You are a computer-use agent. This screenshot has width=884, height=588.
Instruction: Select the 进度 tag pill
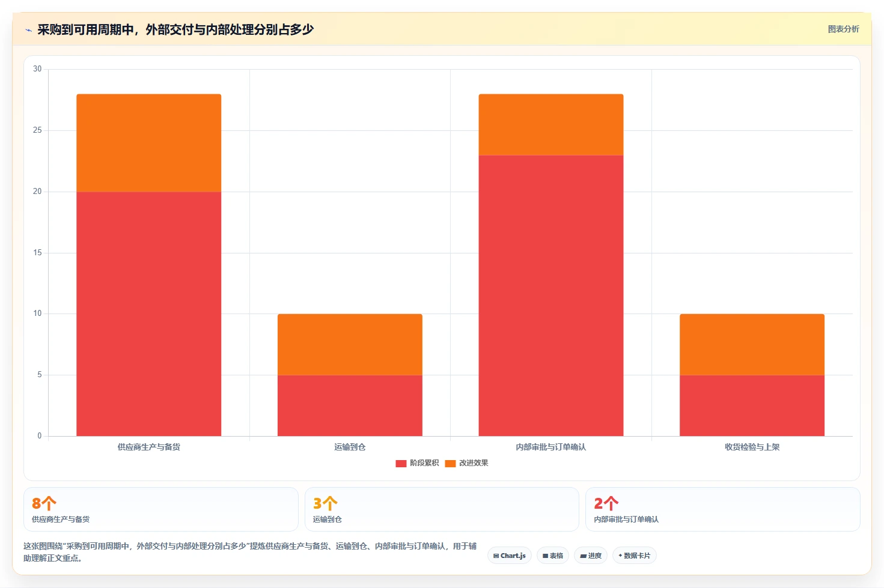591,556
